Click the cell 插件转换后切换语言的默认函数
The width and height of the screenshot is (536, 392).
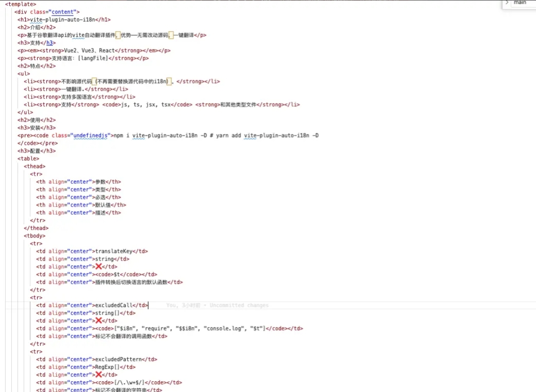click(109, 282)
